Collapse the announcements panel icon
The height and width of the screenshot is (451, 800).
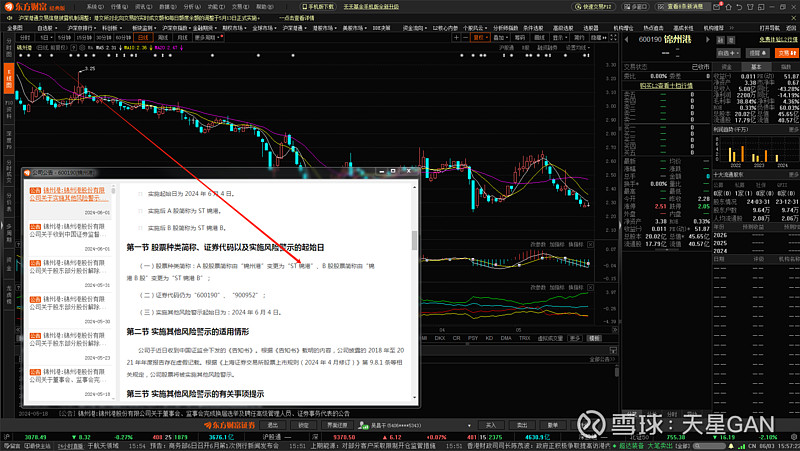point(613,350)
